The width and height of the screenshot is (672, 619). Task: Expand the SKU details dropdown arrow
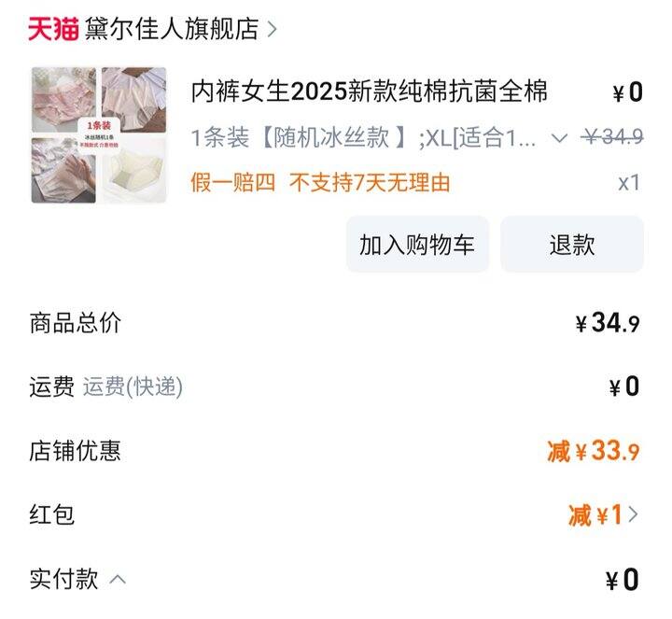point(559,138)
